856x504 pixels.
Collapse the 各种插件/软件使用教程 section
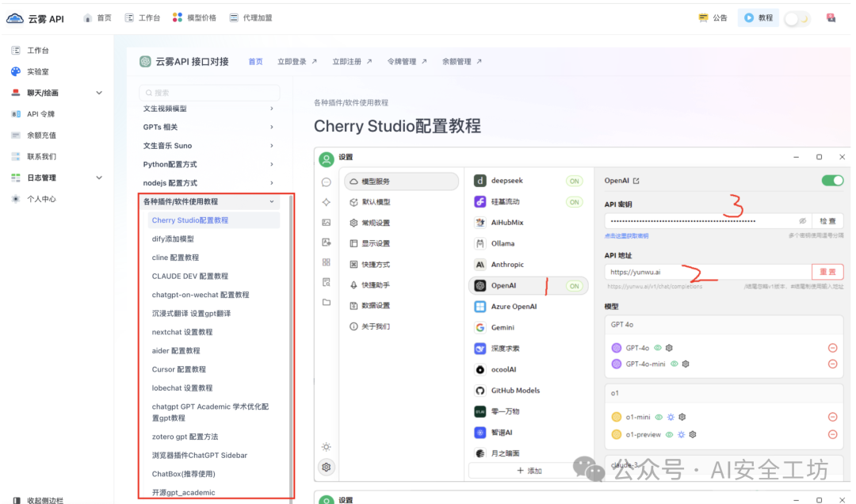pos(208,201)
